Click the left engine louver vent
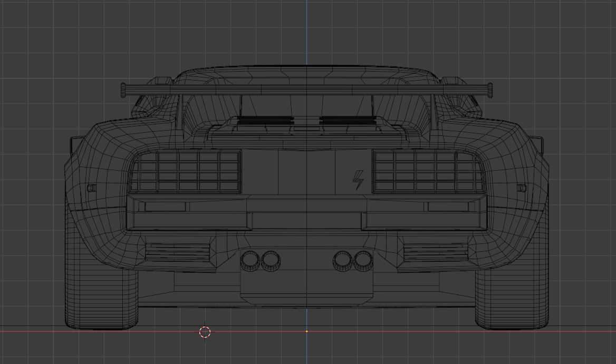The image size is (616, 364). (266, 120)
